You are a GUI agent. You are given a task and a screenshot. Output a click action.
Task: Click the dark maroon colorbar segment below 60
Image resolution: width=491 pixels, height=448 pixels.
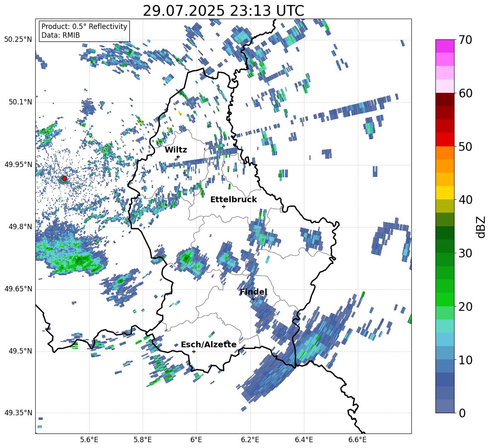pos(445,99)
